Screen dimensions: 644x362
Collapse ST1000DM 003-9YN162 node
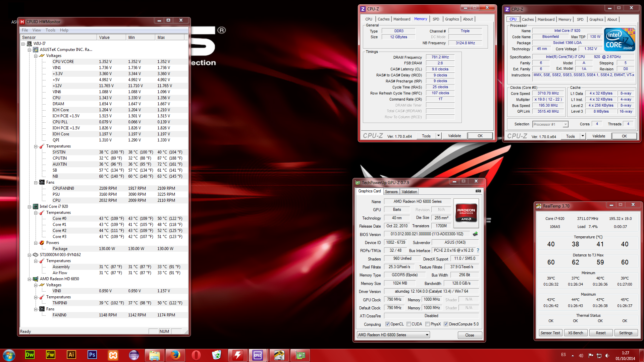point(29,255)
